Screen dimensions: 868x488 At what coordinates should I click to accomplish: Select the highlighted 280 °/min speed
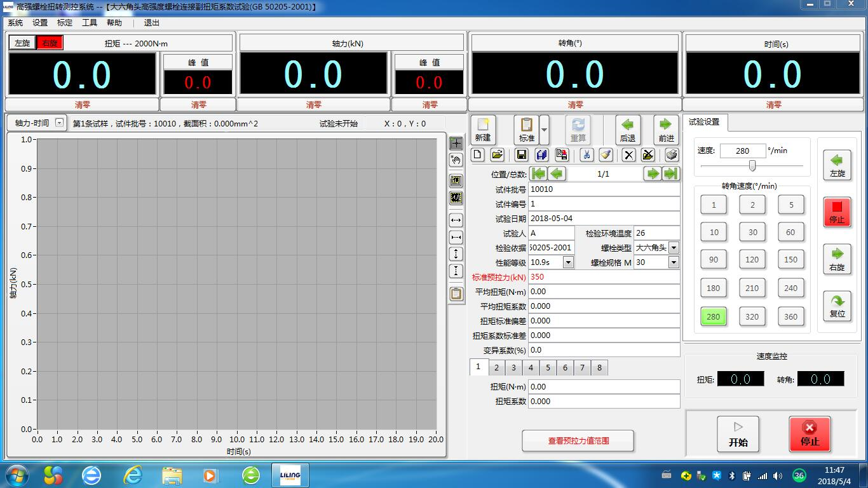pyautogui.click(x=714, y=316)
